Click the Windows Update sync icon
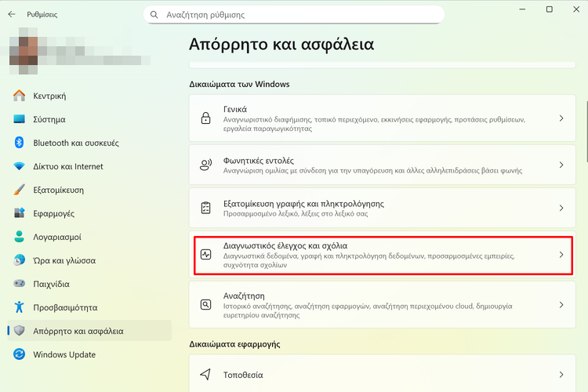Screen dimensions: 588x392 click(19, 354)
